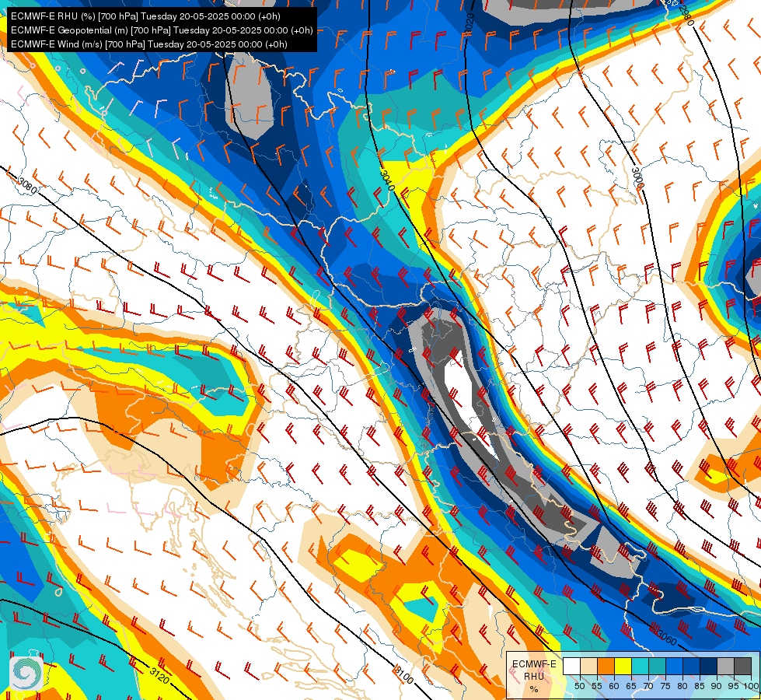The width and height of the screenshot is (761, 700).
Task: Click the legend tick label 50
Action: pos(580,686)
